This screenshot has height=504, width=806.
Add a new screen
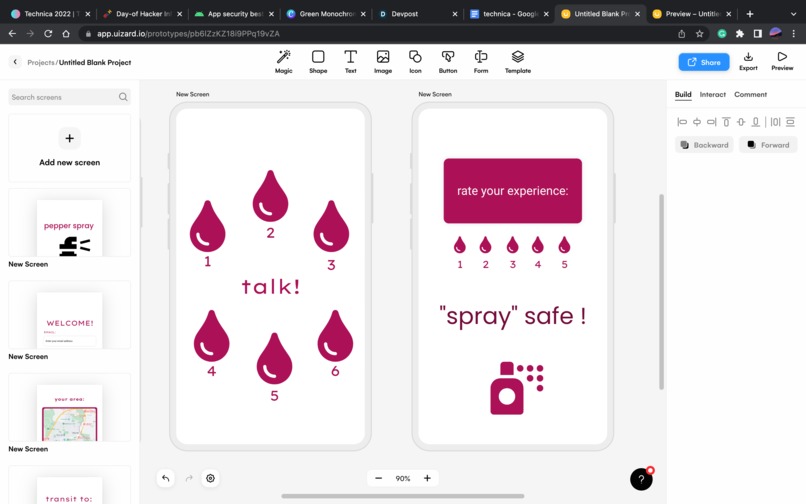pos(69,148)
